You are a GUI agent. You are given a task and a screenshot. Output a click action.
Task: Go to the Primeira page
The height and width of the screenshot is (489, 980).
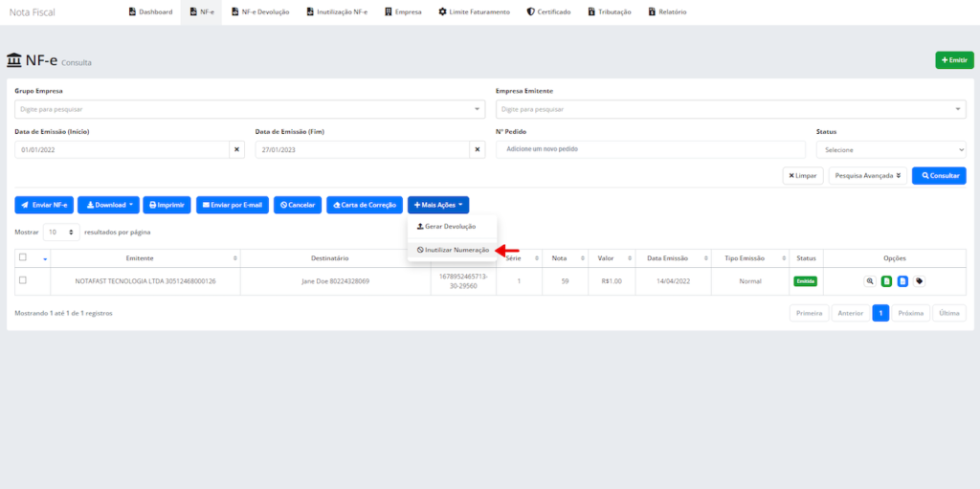coord(810,313)
